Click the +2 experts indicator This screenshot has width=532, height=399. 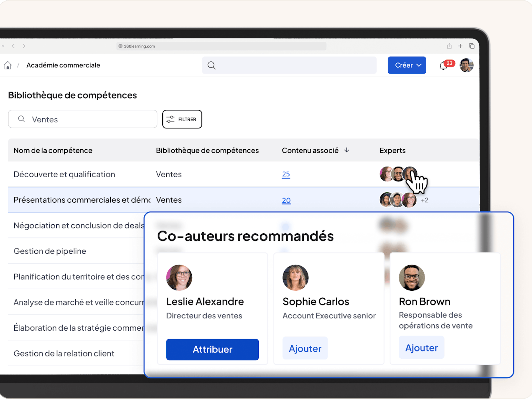[x=425, y=200]
